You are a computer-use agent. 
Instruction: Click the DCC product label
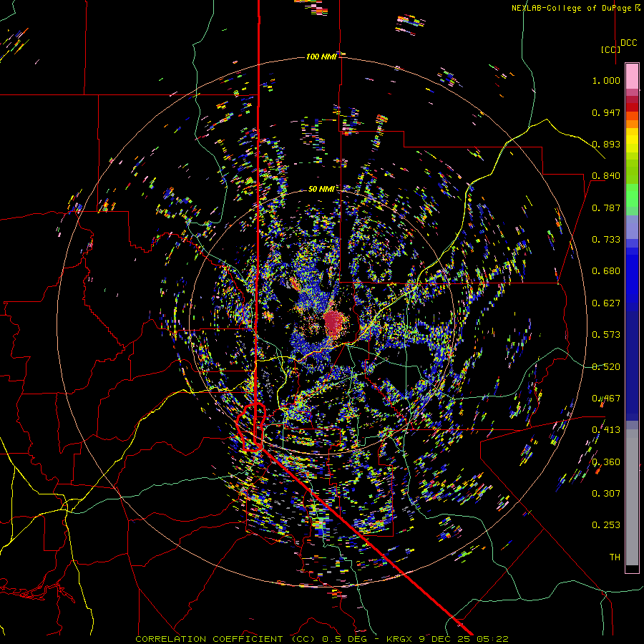tap(629, 43)
